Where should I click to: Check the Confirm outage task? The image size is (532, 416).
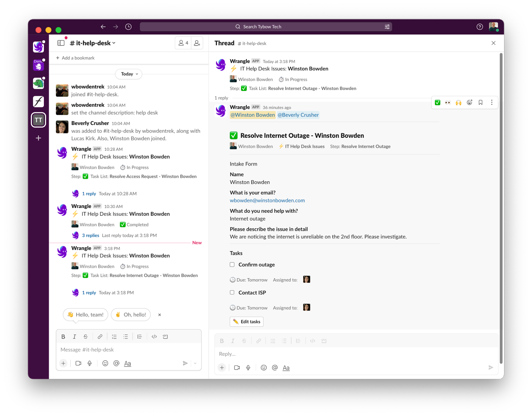pos(232,265)
